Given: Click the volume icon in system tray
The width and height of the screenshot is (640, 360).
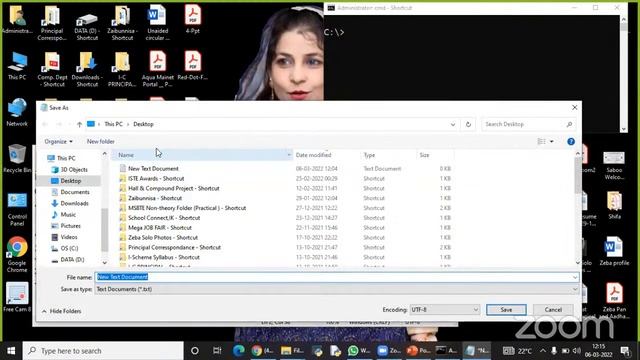Looking at the screenshot, I should tap(576, 351).
